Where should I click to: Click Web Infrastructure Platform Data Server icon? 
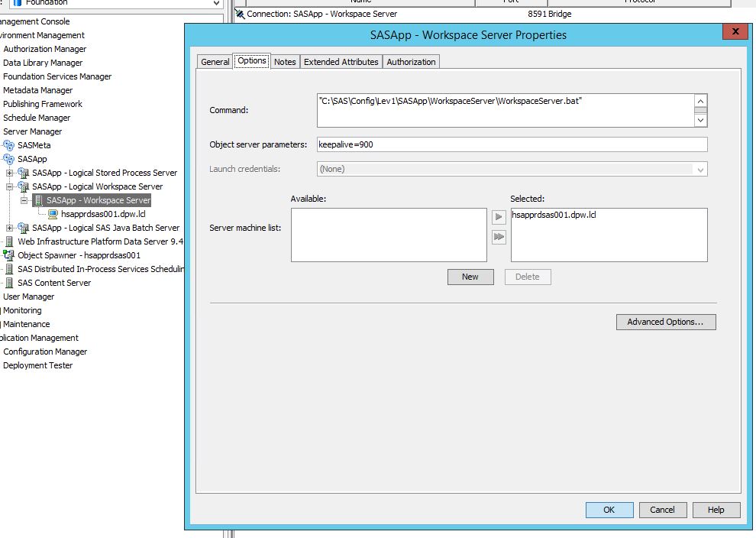(8, 241)
